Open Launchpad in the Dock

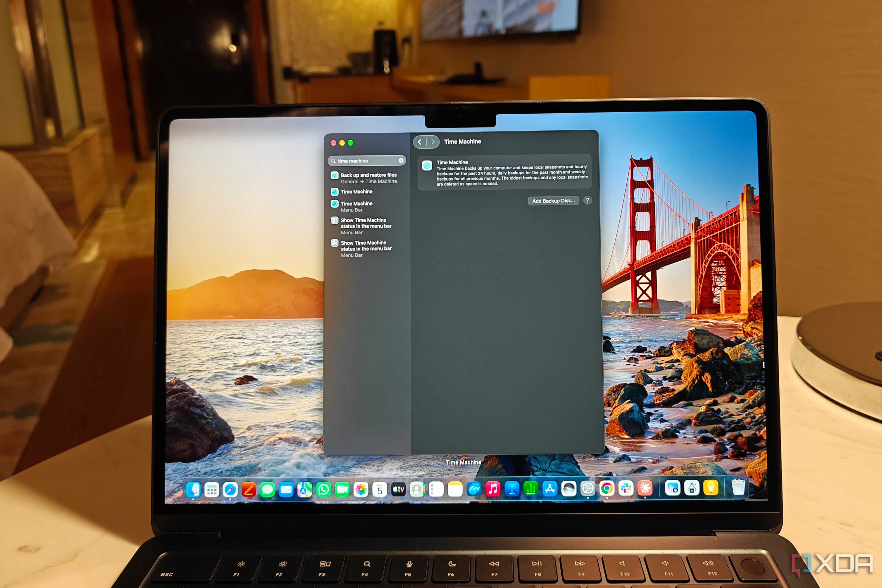pos(211,490)
